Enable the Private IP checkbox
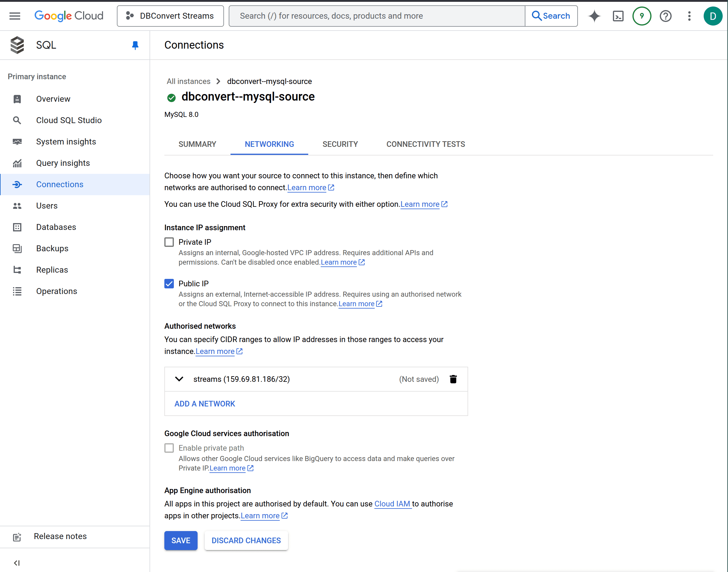This screenshot has width=728, height=572. coord(169,242)
